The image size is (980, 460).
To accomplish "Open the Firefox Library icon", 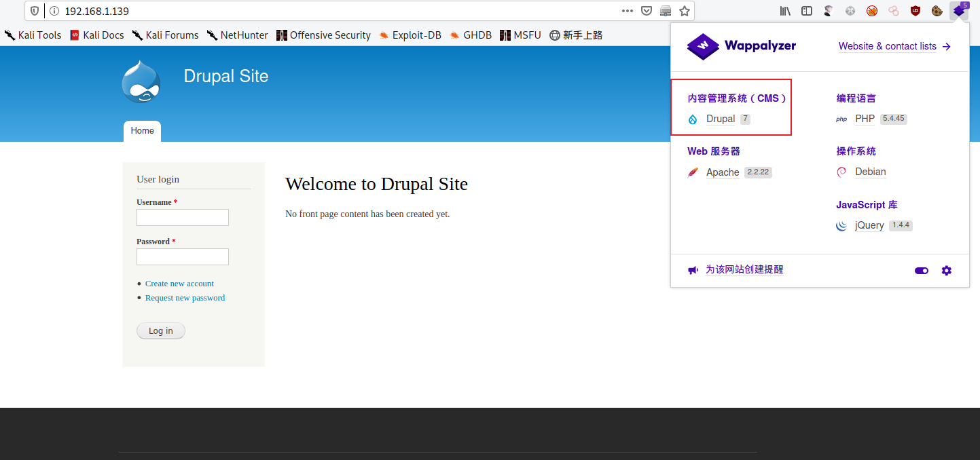I will coord(785,11).
